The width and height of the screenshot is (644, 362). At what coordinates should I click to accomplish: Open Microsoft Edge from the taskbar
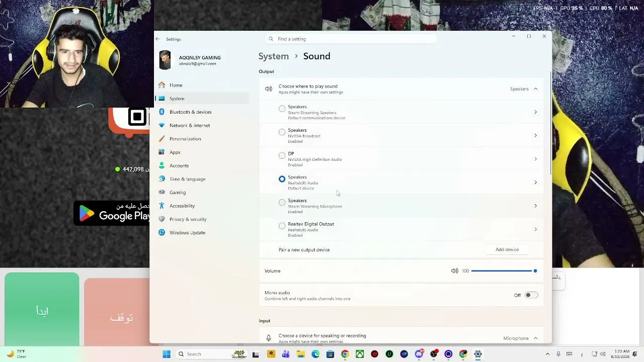[x=315, y=354]
